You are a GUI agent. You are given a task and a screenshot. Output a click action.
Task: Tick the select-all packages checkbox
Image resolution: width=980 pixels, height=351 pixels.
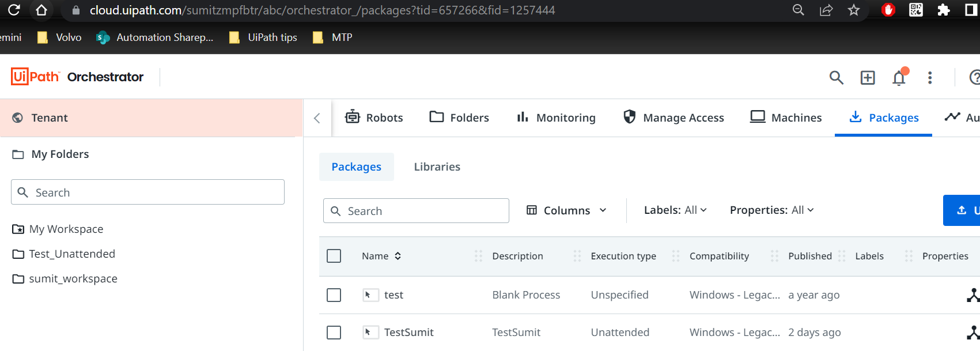pyautogui.click(x=334, y=256)
